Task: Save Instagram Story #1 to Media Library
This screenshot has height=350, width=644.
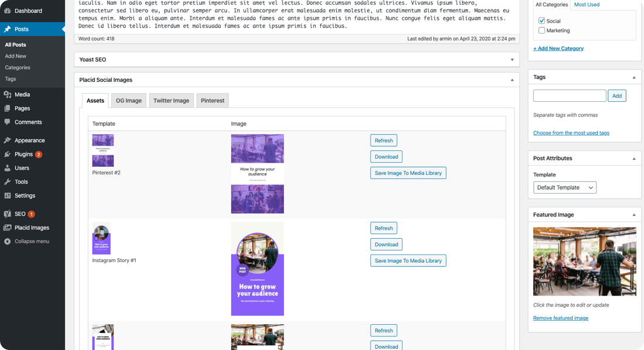Action: click(408, 261)
